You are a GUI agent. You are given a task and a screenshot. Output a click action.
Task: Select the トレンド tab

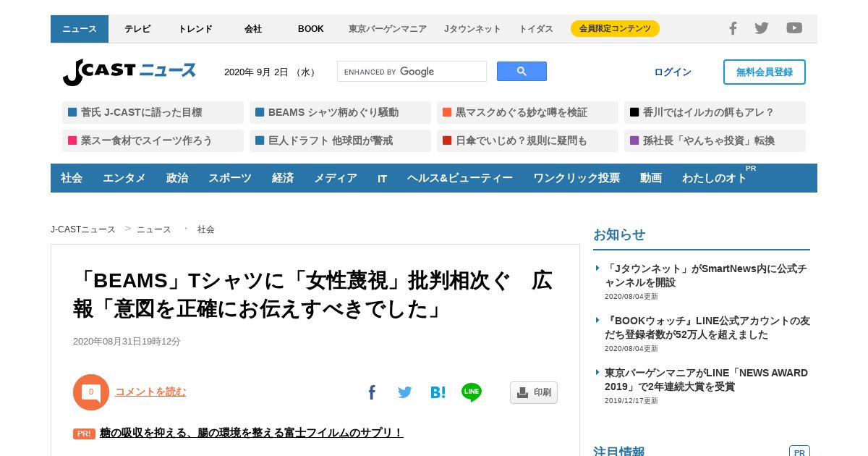coord(195,29)
